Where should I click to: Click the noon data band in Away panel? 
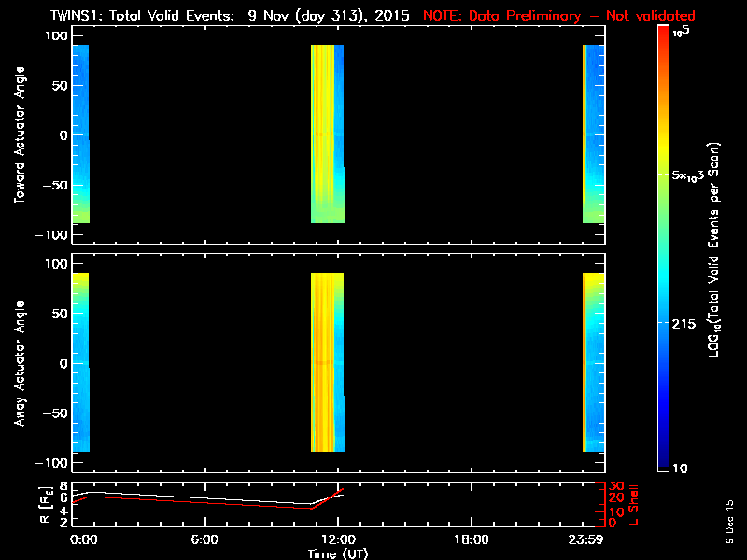coord(327,364)
